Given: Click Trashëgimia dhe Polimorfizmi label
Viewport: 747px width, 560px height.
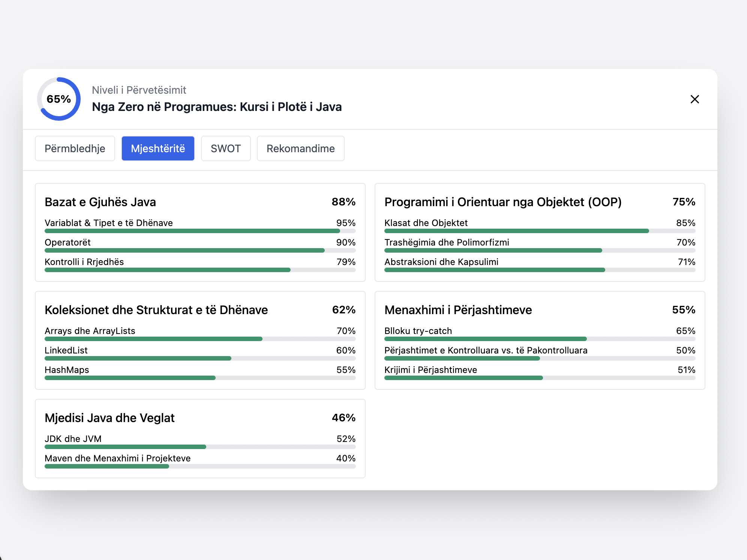Looking at the screenshot, I should coord(447,243).
